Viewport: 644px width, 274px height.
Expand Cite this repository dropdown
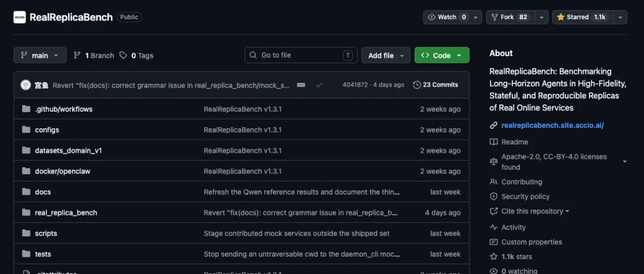click(535, 211)
